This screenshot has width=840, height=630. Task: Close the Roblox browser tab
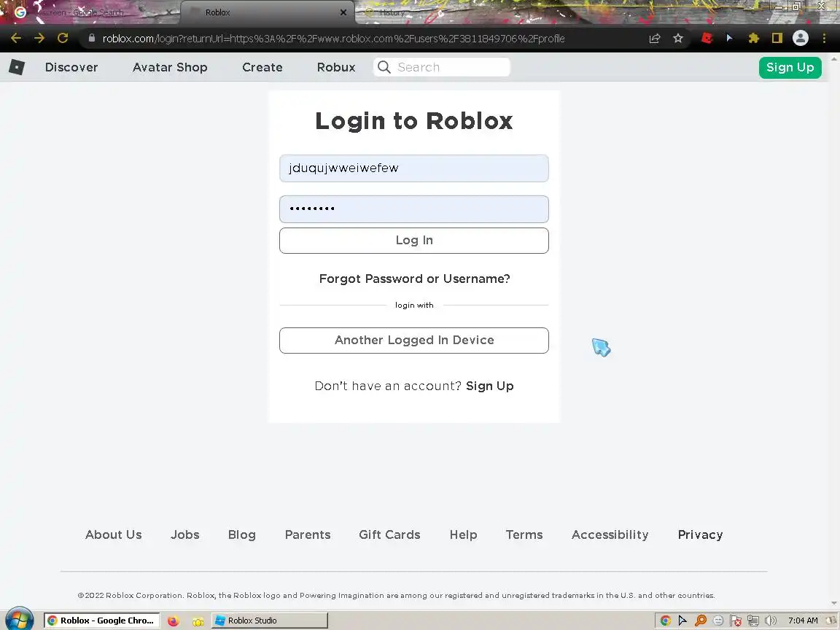343,12
